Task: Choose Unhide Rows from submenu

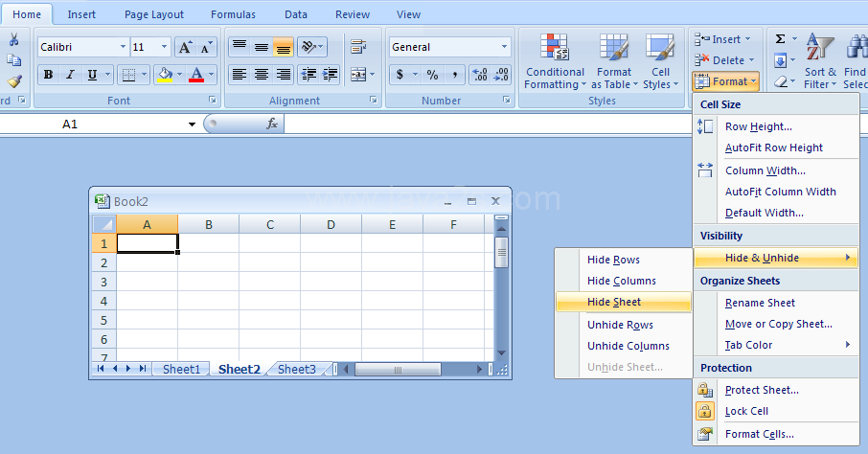Action: 624,325
